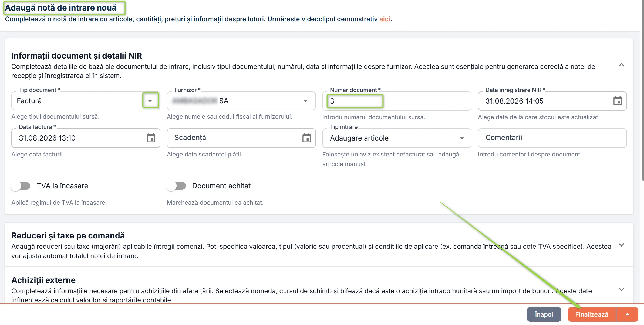Open calendar picker for Dată înregistrare NIR
644x325 pixels.
(x=618, y=101)
